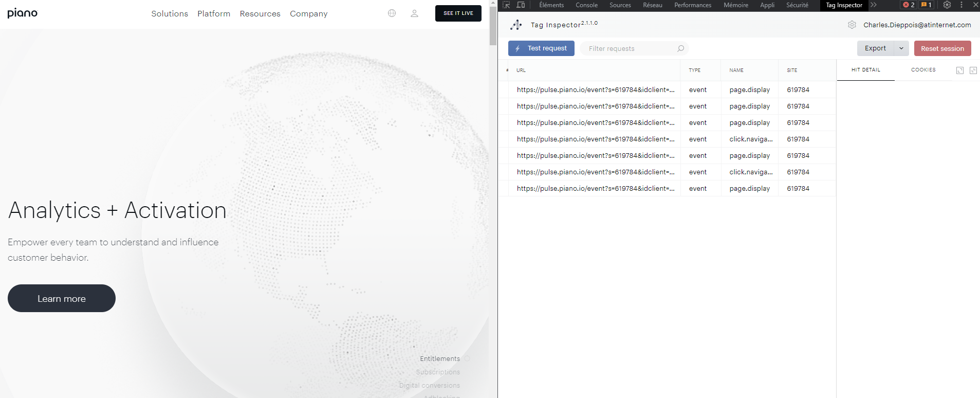Collapse the hit detail panel icon
Screen dimensions: 980x398
pyautogui.click(x=973, y=70)
